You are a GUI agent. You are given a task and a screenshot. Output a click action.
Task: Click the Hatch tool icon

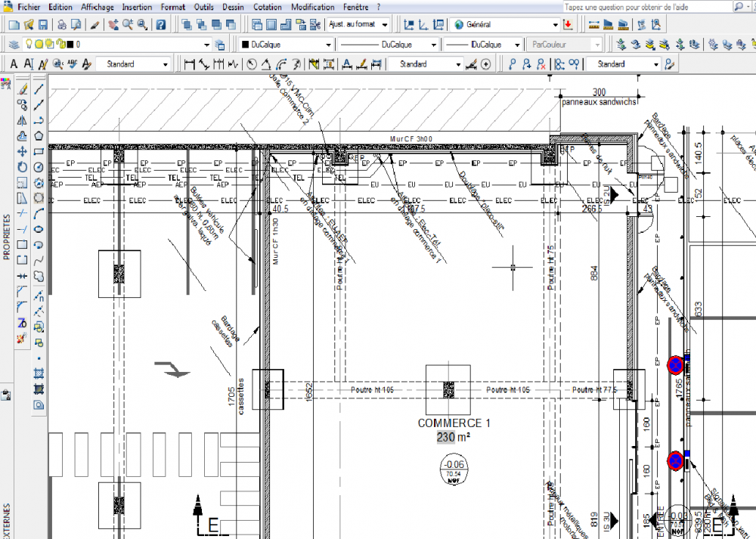(x=39, y=373)
